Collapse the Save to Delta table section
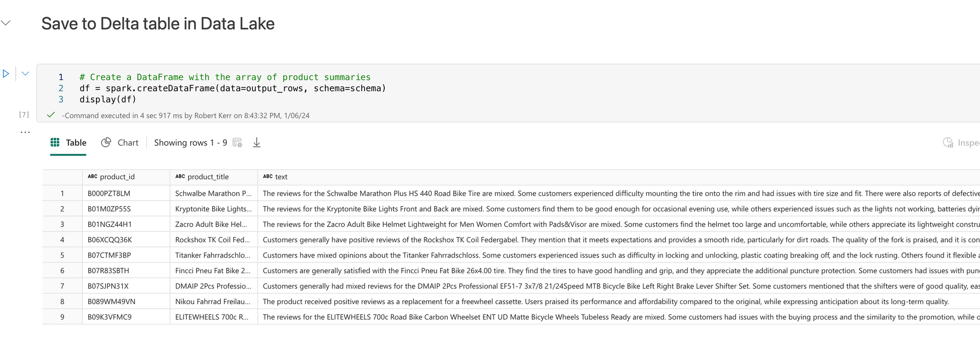Screen dimensions: 980x340 [6, 23]
